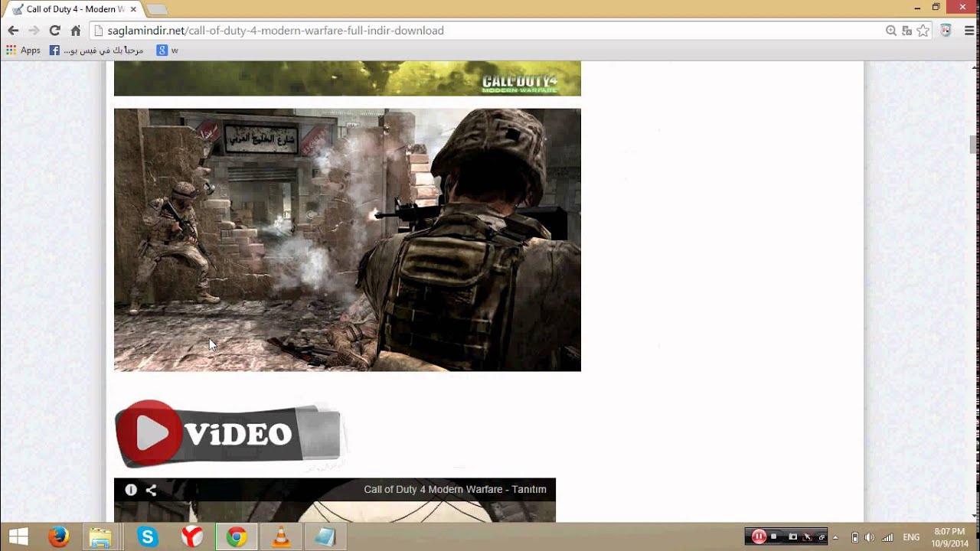The image size is (980, 551).
Task: Click the battery status tray icon
Action: tap(855, 537)
